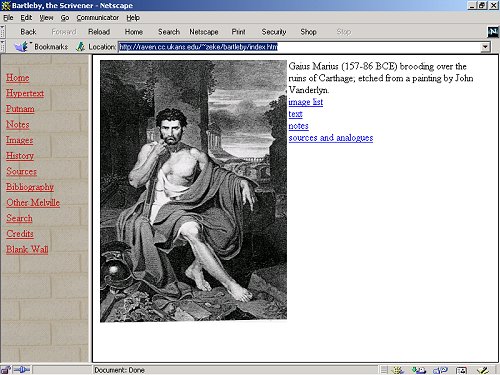Click the Print toolbar button
Screen dimensions: 500x375
(x=238, y=32)
